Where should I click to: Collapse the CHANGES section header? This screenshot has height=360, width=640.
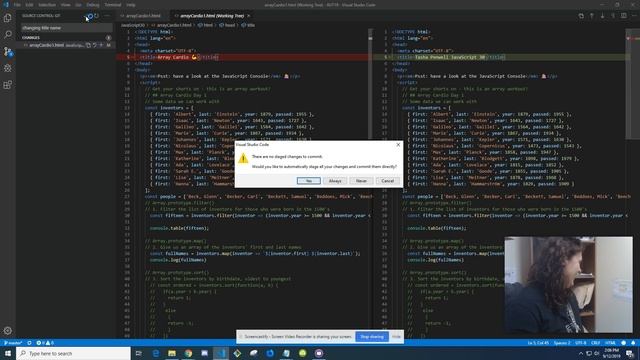(x=65, y=38)
